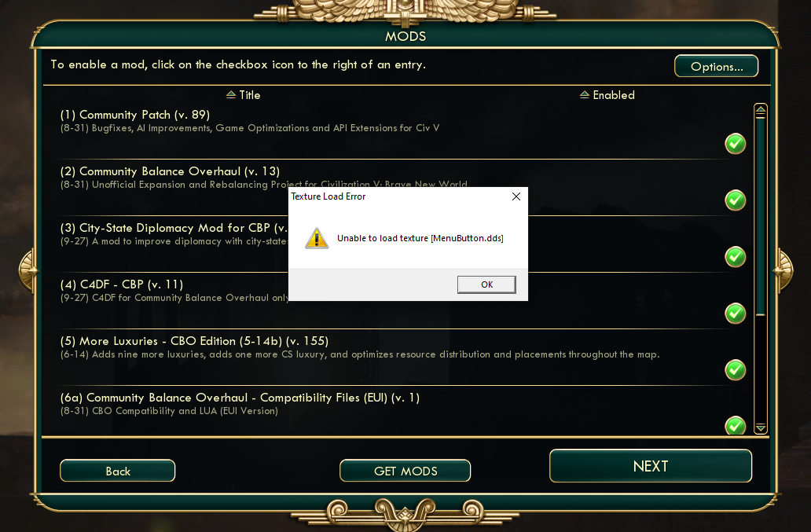Sort mods by Enabled column arrow
This screenshot has width=811, height=532.
tap(585, 94)
